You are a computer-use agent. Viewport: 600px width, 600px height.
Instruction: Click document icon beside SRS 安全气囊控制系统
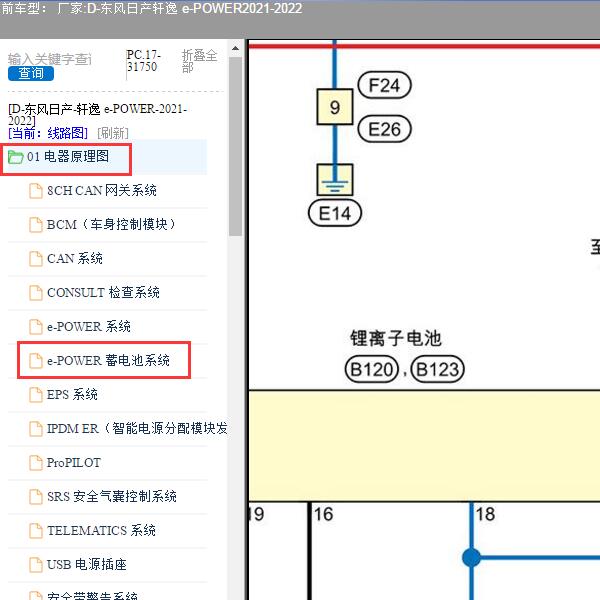[36, 497]
